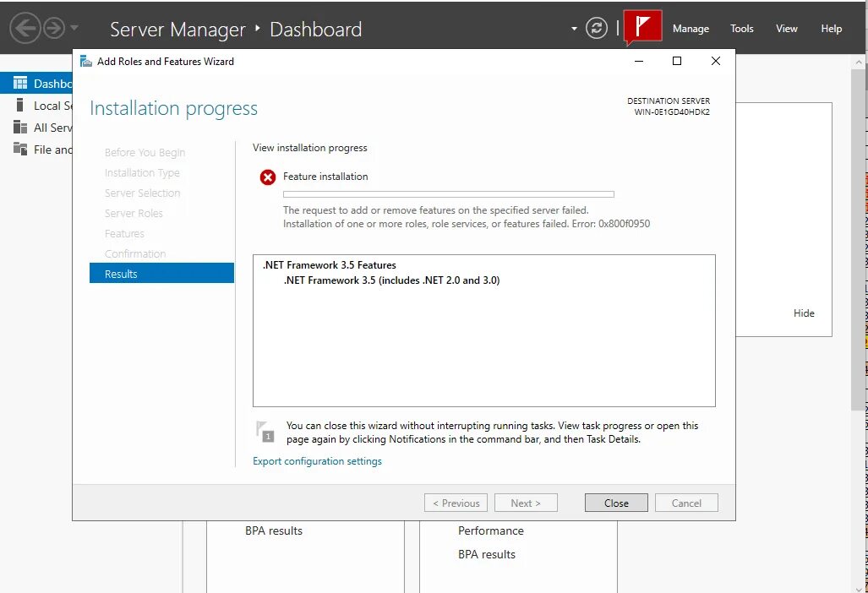The image size is (868, 593).
Task: Select the Server Selection wizard step
Action: pyautogui.click(x=142, y=193)
